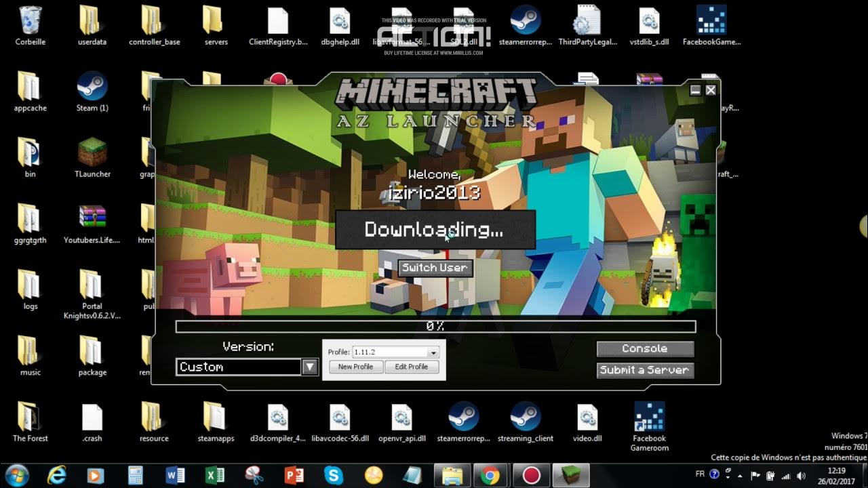The width and height of the screenshot is (868, 488).
Task: Click the Downloading... status button
Action: point(435,230)
